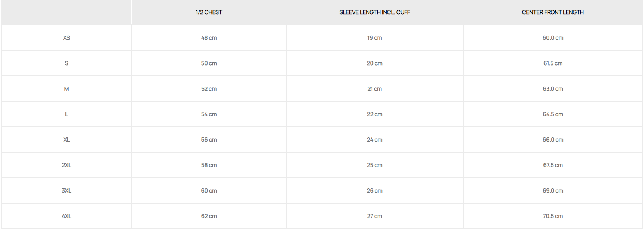
Task: Select the S size row label
Action: [x=67, y=63]
